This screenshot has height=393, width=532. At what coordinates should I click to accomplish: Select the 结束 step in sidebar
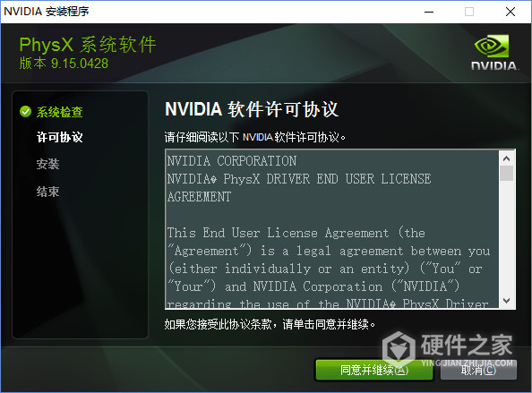(x=47, y=192)
